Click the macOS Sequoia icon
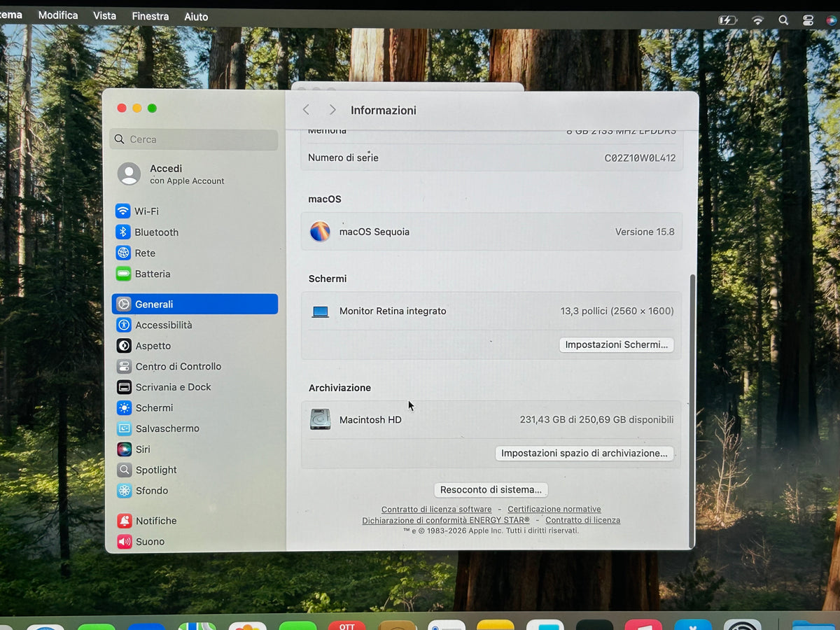Viewport: 840px width, 630px height. pyautogui.click(x=320, y=232)
